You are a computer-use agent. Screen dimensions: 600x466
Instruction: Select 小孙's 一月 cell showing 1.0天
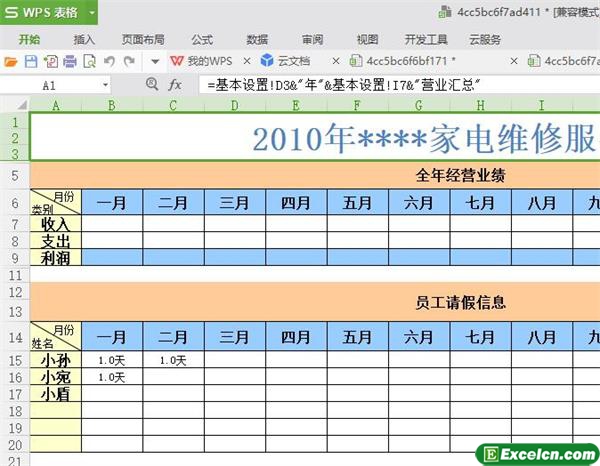[112, 360]
